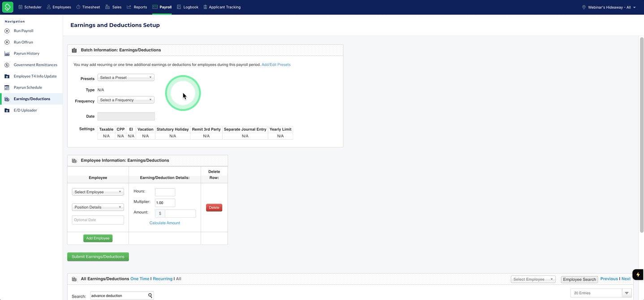The image size is (644, 300).
Task: Open the Employees tab
Action: (x=59, y=7)
